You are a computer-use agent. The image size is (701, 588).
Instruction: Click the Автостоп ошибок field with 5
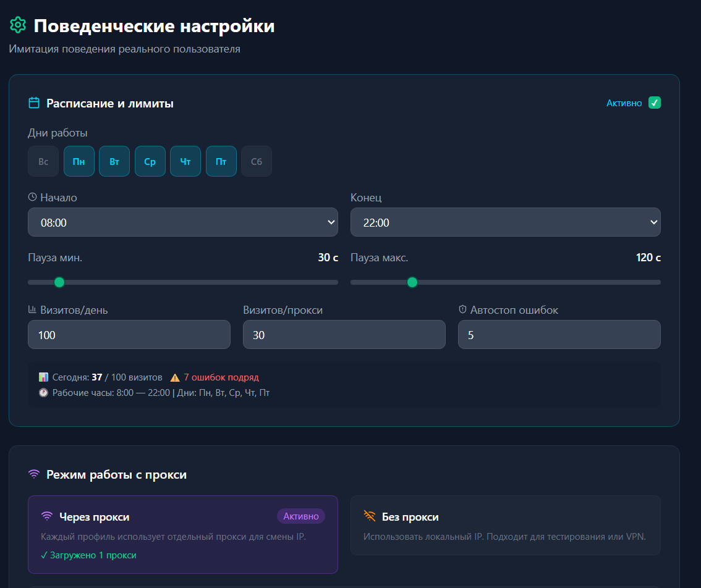click(559, 334)
